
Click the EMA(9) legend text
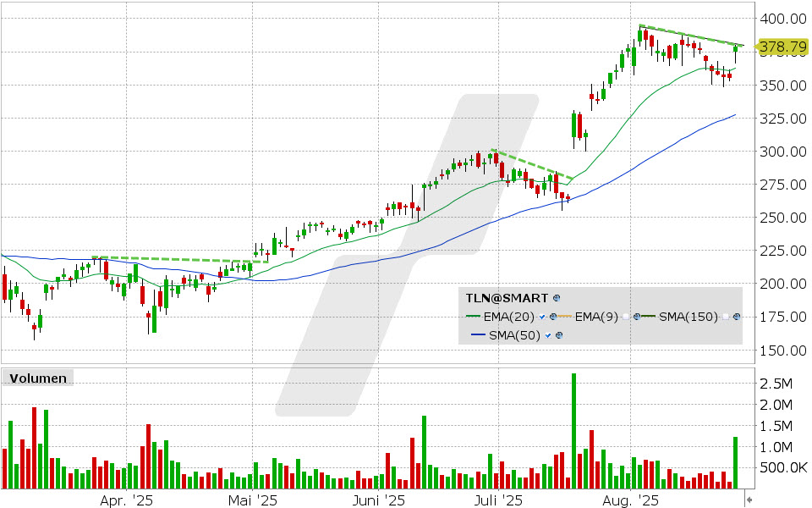596,317
